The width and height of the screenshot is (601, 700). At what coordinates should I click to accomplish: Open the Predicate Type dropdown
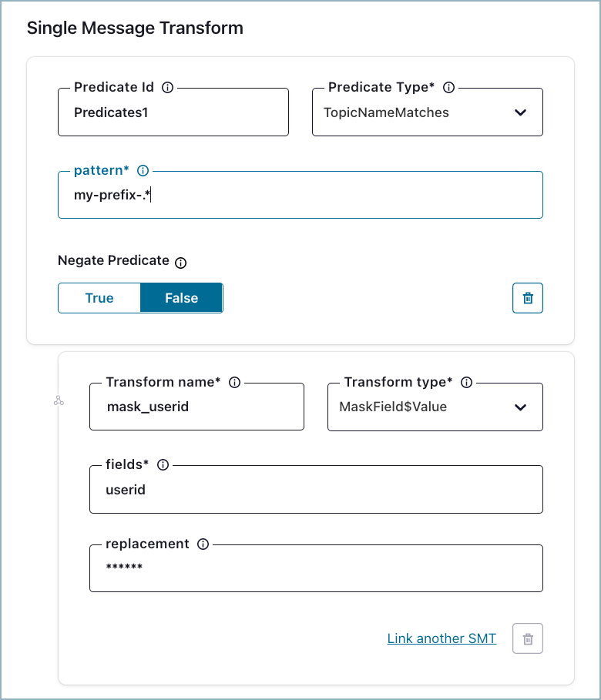[428, 112]
